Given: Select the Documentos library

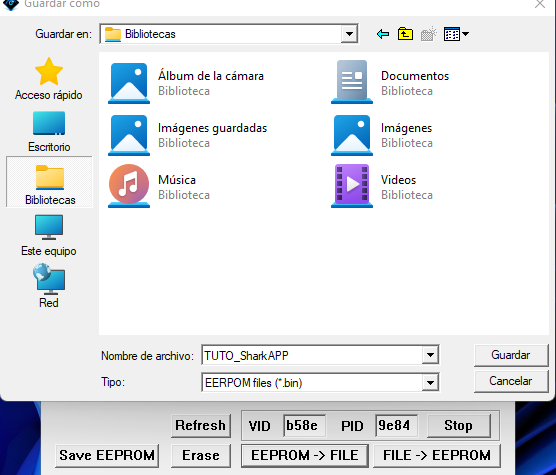Looking at the screenshot, I should pyautogui.click(x=390, y=82).
